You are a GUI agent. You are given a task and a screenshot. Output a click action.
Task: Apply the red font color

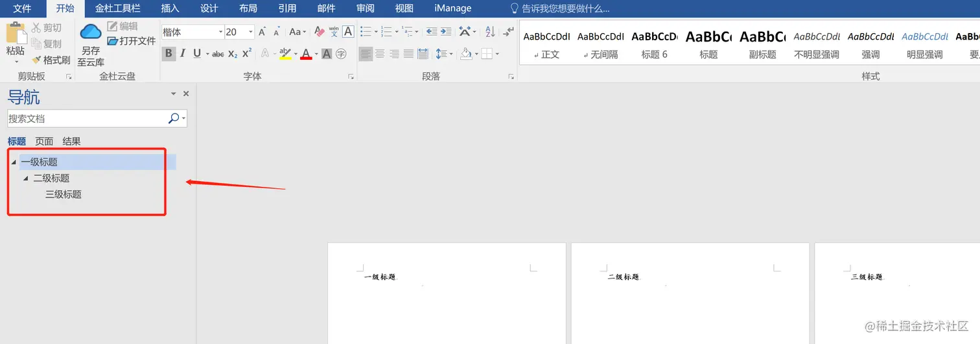(306, 54)
